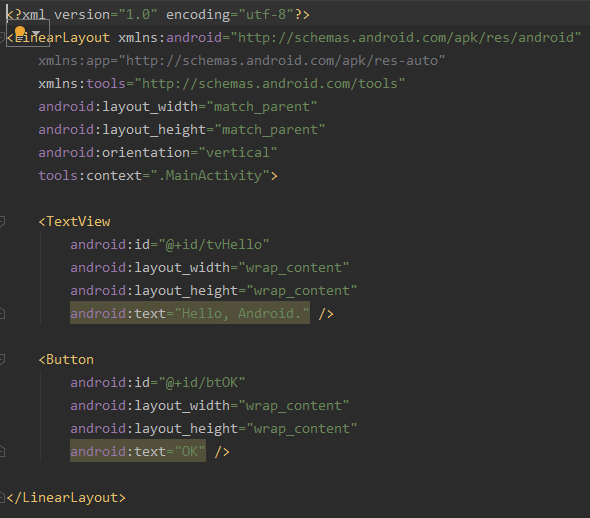Viewport: 590px width, 518px height.
Task: Open the intention actions dropdown arrow
Action: (x=36, y=33)
